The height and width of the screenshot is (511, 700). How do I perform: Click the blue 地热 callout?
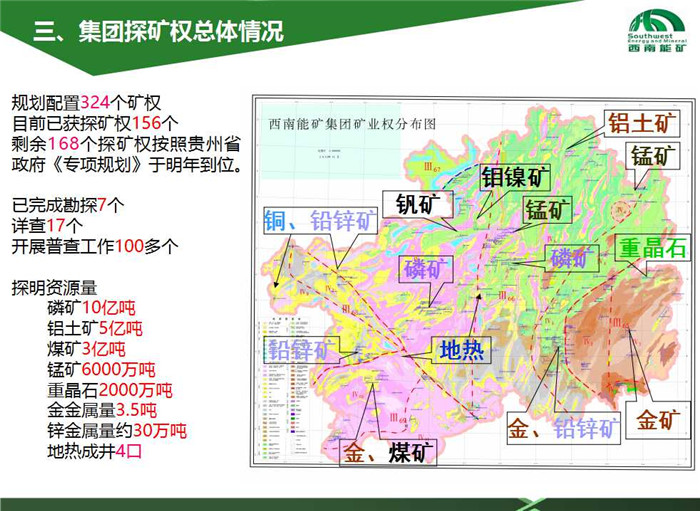(x=462, y=350)
